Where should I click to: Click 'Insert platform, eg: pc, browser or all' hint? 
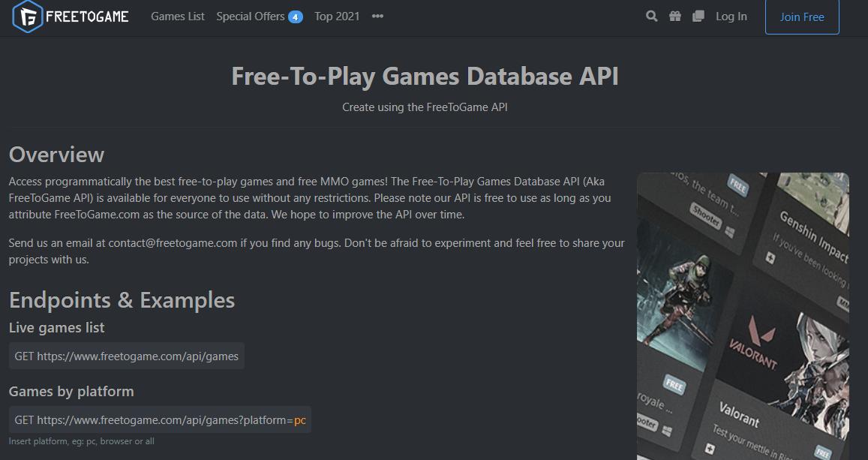point(81,441)
